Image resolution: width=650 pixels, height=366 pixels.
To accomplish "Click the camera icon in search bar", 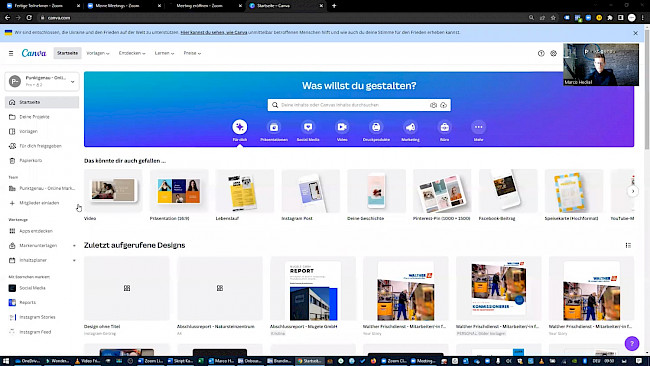I will point(433,105).
